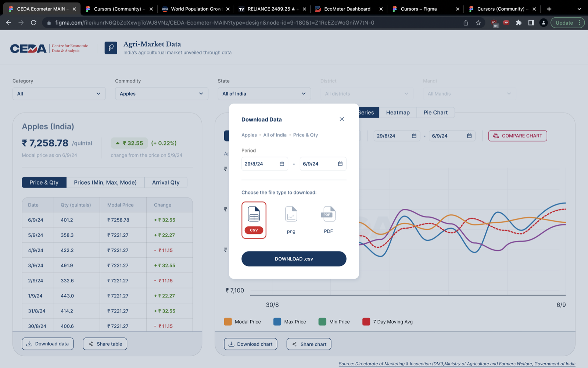Open the District dropdown All districts
This screenshot has width=588, height=368.
tap(367, 94)
